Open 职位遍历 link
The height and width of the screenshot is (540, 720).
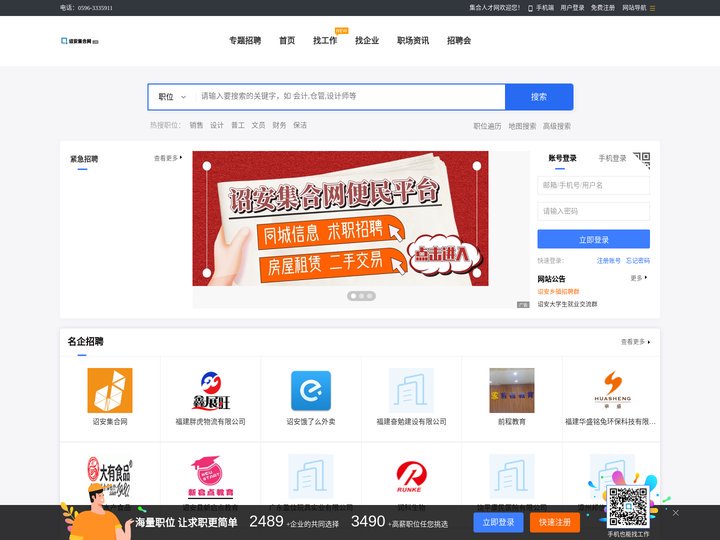488,126
